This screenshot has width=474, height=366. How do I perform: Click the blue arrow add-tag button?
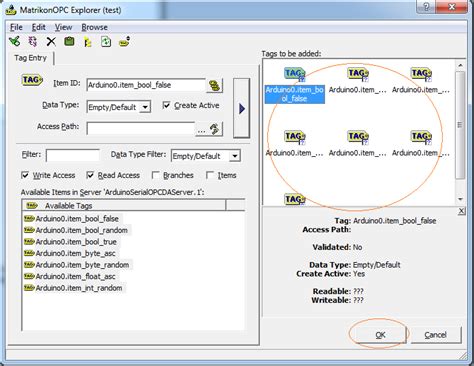click(x=242, y=108)
